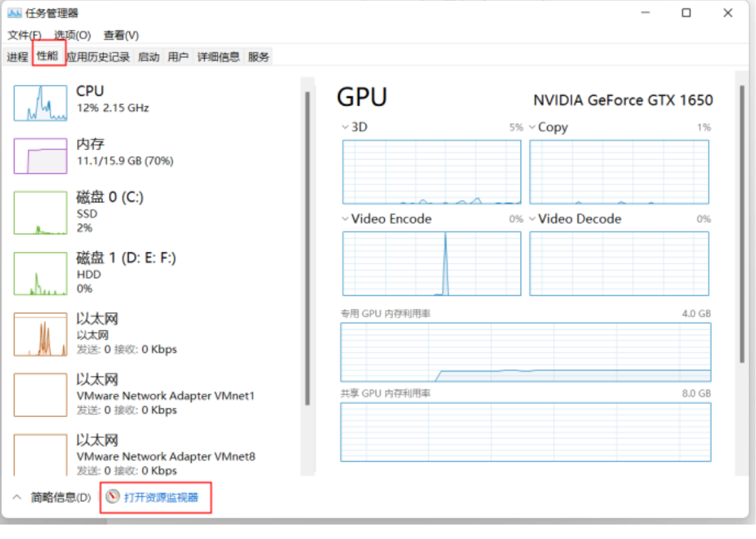Screen dimensions: 756x539
Task: Open the 选项(O) menu
Action: [x=72, y=35]
